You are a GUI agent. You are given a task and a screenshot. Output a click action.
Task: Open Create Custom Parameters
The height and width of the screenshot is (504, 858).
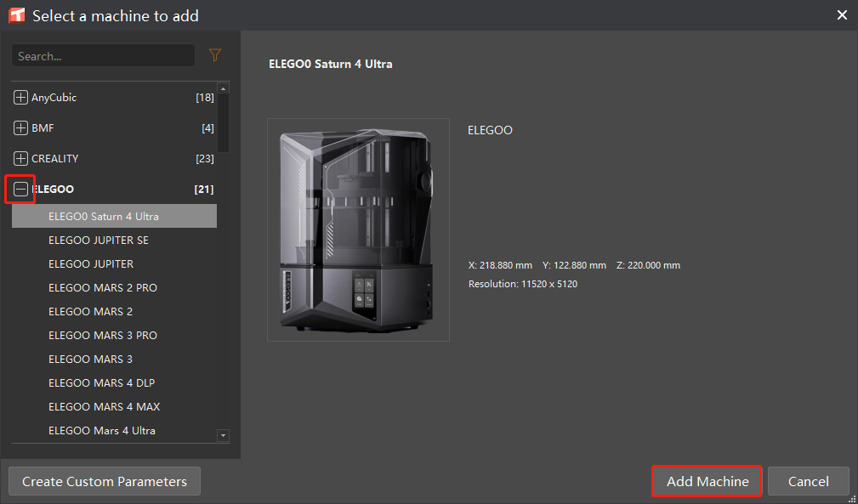[104, 481]
